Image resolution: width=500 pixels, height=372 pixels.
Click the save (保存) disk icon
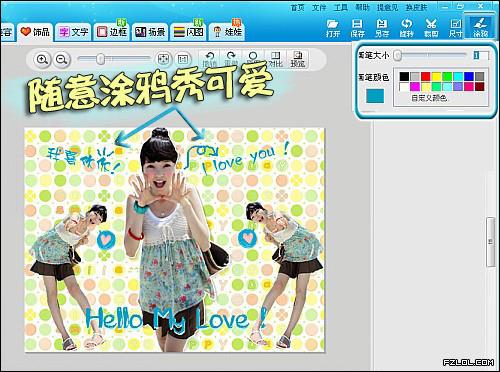(357, 28)
